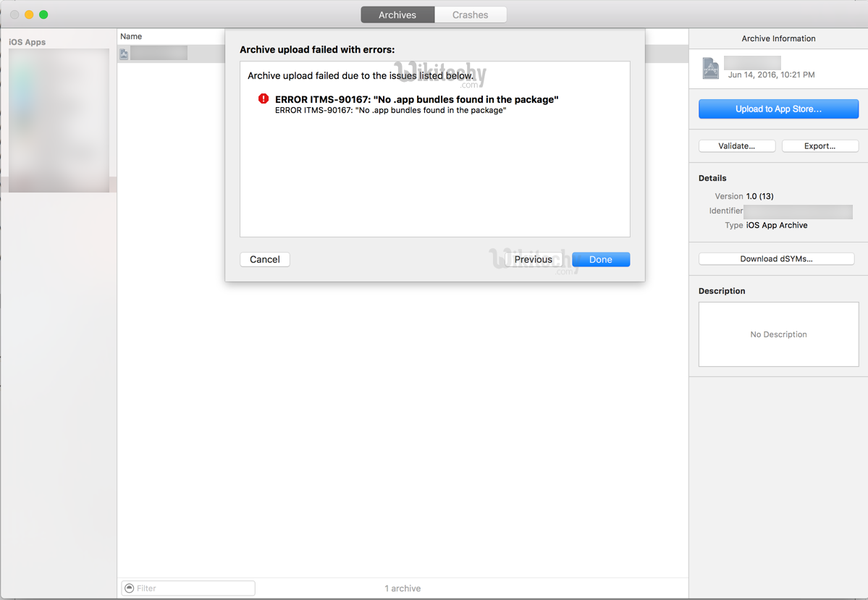Click the archive icon under Archive Information

coord(711,68)
